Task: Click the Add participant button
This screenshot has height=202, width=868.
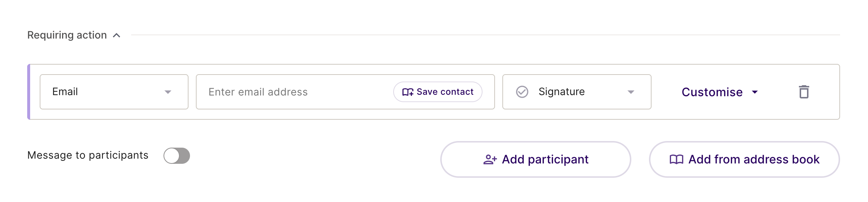Action: pos(535,159)
